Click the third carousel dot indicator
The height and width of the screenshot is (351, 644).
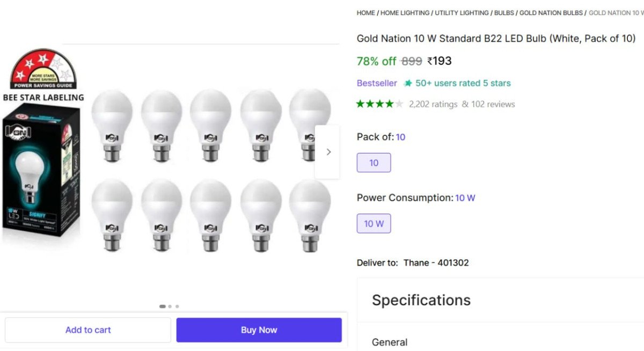click(177, 306)
